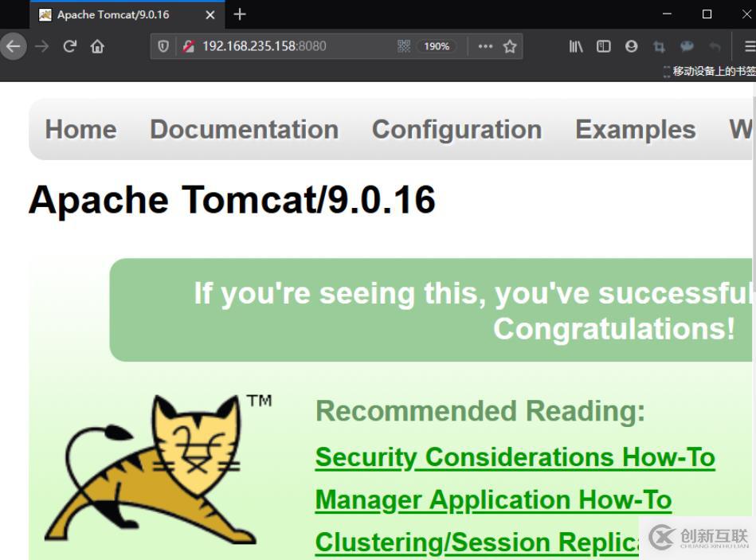Open Security Considerations How-To link
756x560 pixels.
[515, 457]
